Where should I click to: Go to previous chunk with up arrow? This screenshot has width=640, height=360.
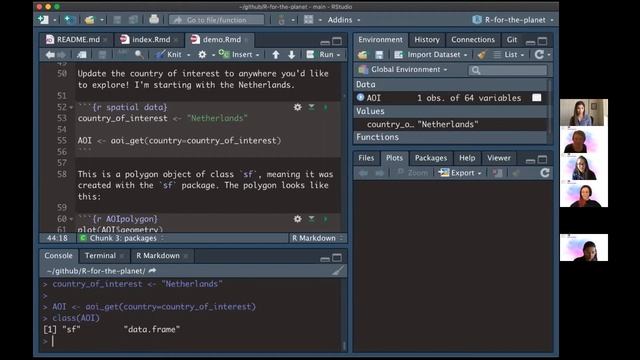tap(276, 55)
